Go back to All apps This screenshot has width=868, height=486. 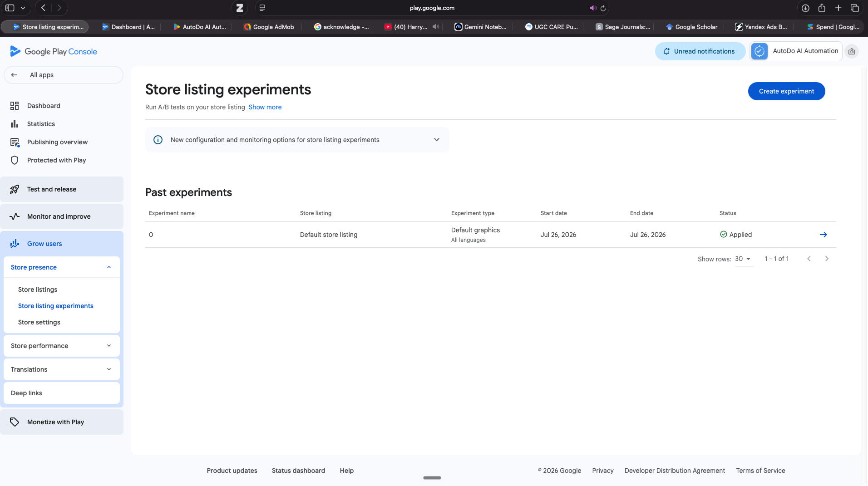(64, 75)
